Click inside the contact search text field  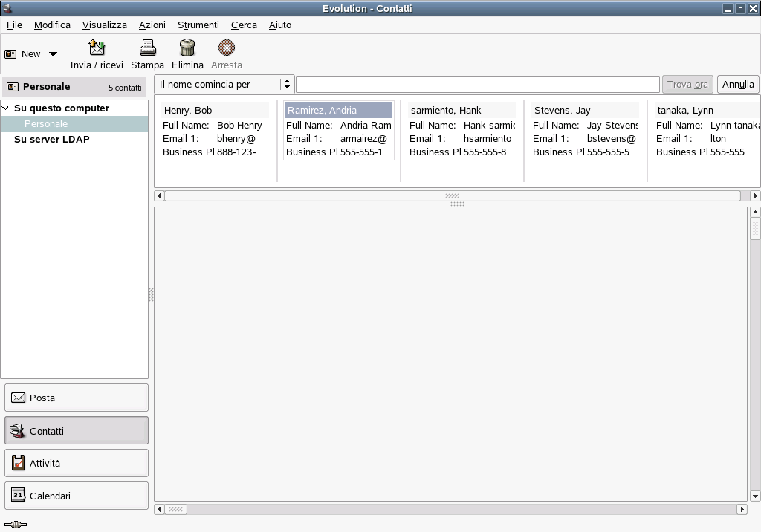[477, 84]
